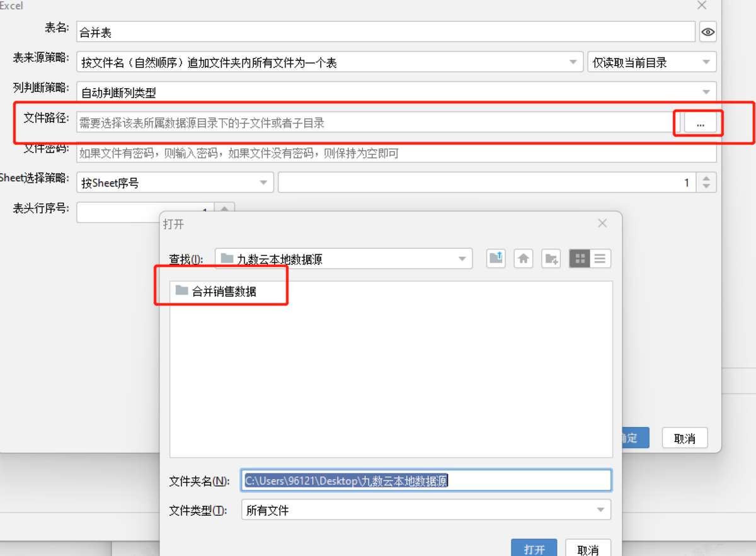This screenshot has height=556, width=756.
Task: Click the 文件类型(T) label
Action: (198, 510)
